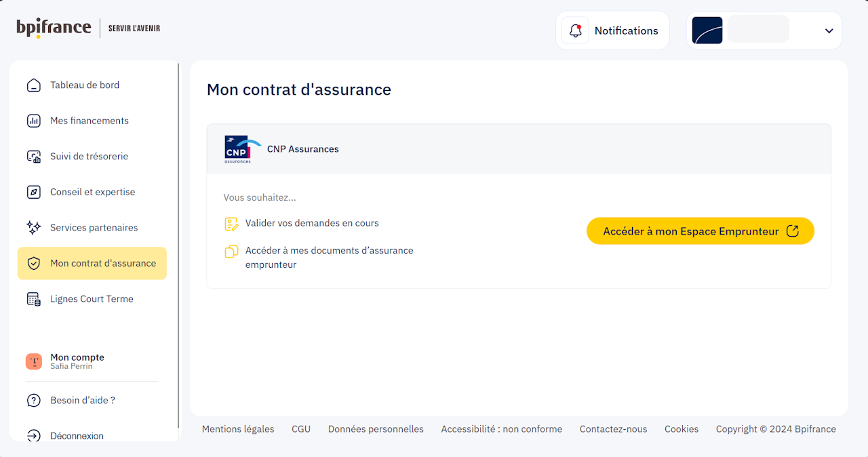Click the Tableau de bord home icon

pos(33,85)
